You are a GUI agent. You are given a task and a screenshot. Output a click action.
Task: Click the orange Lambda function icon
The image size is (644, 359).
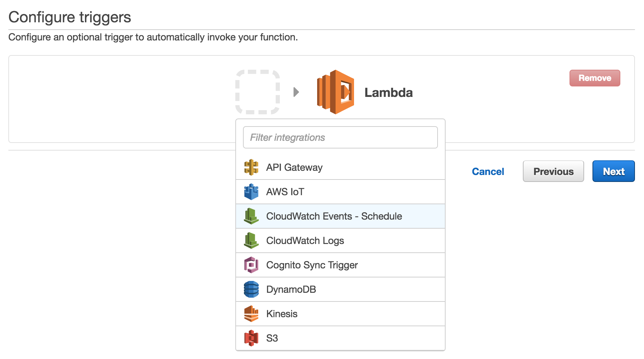[x=335, y=92]
